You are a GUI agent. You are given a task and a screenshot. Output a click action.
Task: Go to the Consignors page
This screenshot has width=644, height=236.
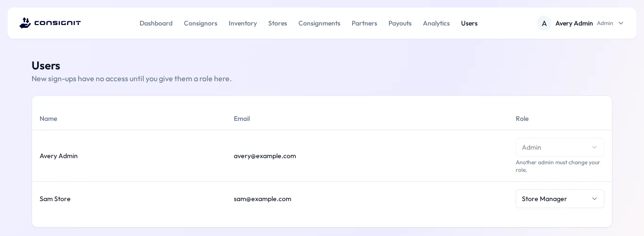[x=200, y=23]
